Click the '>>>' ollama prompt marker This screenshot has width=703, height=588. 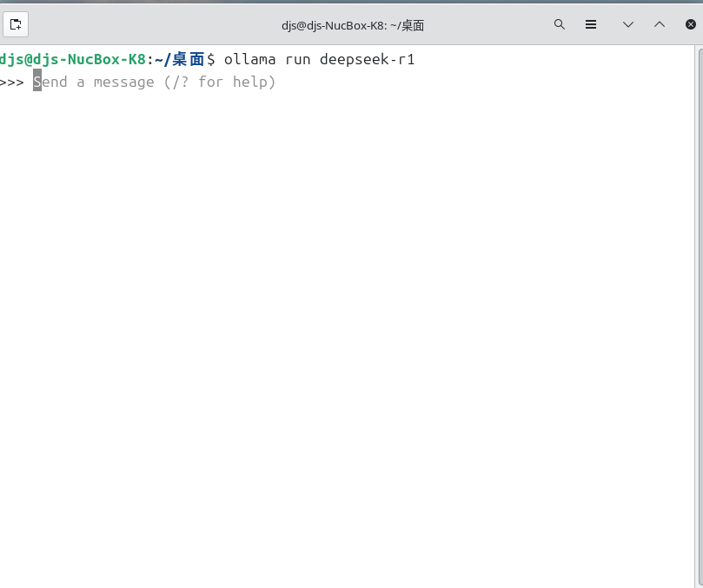click(11, 83)
